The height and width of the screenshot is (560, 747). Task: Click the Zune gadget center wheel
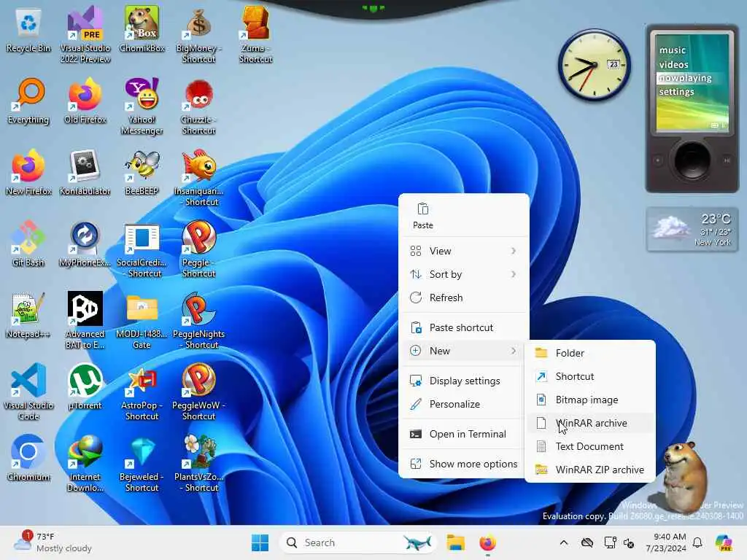692,160
